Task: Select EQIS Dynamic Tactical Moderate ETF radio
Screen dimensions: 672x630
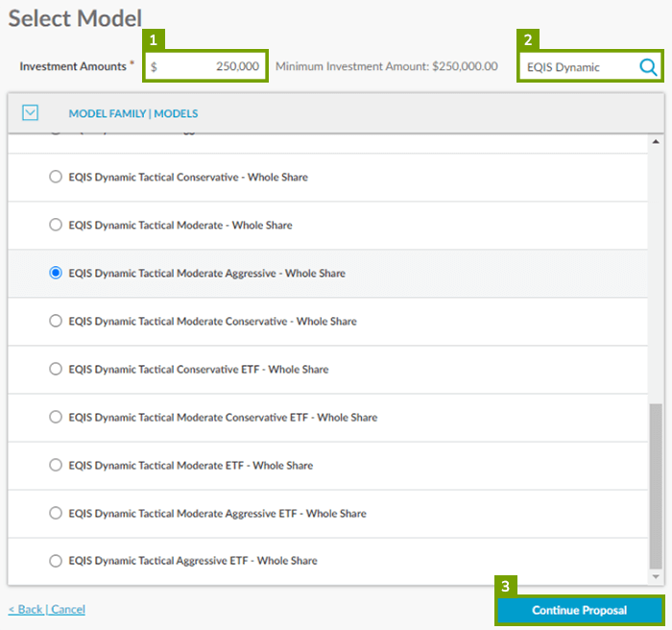Action: click(56, 465)
